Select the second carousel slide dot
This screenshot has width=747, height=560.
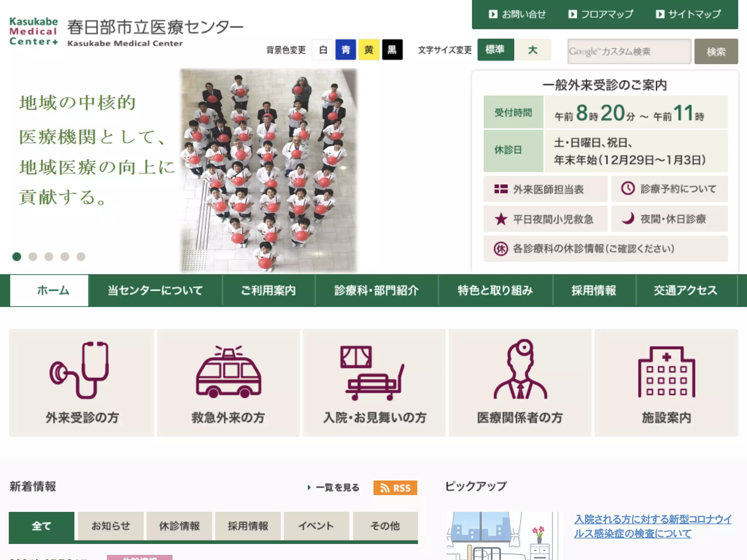pos(33,257)
